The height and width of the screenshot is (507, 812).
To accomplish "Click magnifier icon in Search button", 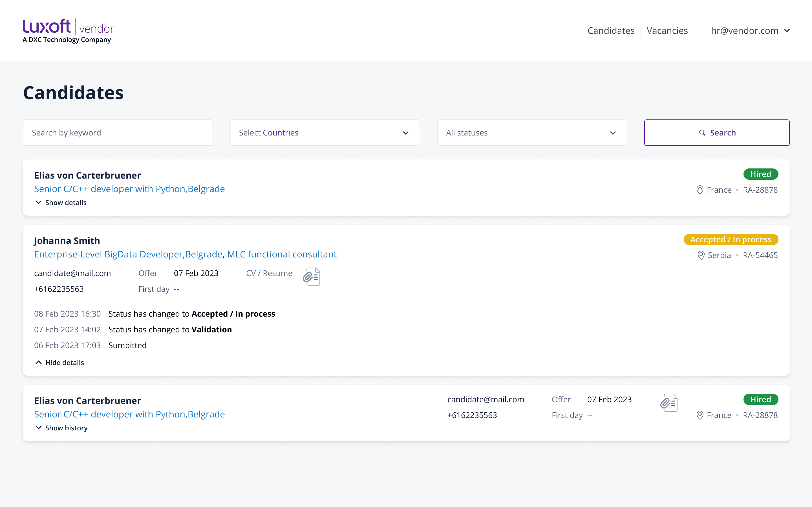I will 702,133.
